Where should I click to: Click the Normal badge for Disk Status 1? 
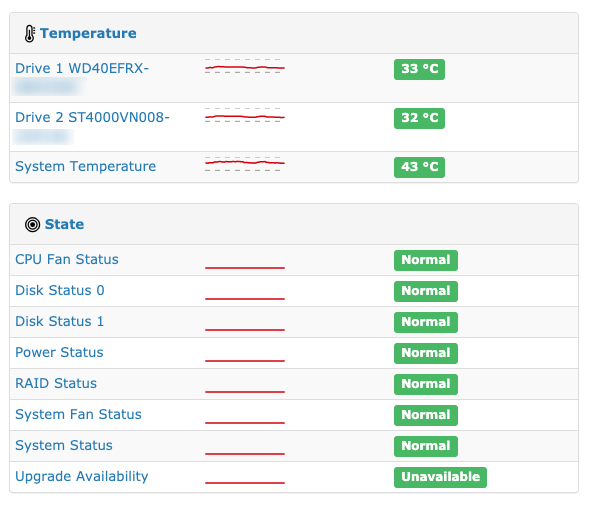[x=426, y=322]
